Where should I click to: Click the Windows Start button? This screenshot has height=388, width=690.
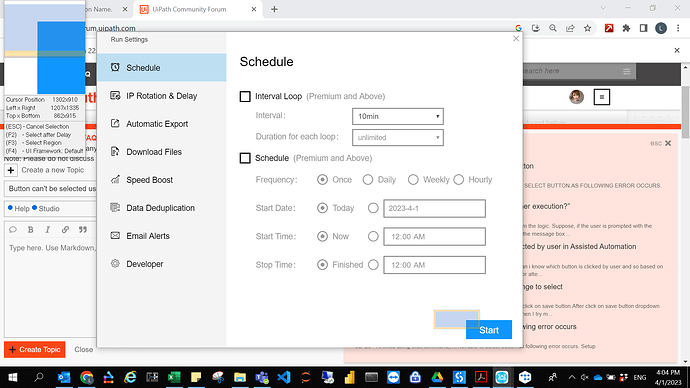pos(13,377)
